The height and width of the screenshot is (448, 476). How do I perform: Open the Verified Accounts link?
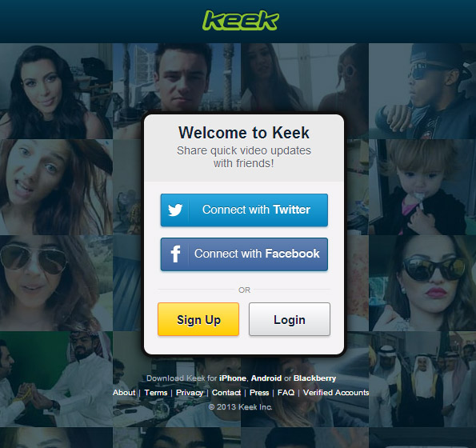pos(336,393)
